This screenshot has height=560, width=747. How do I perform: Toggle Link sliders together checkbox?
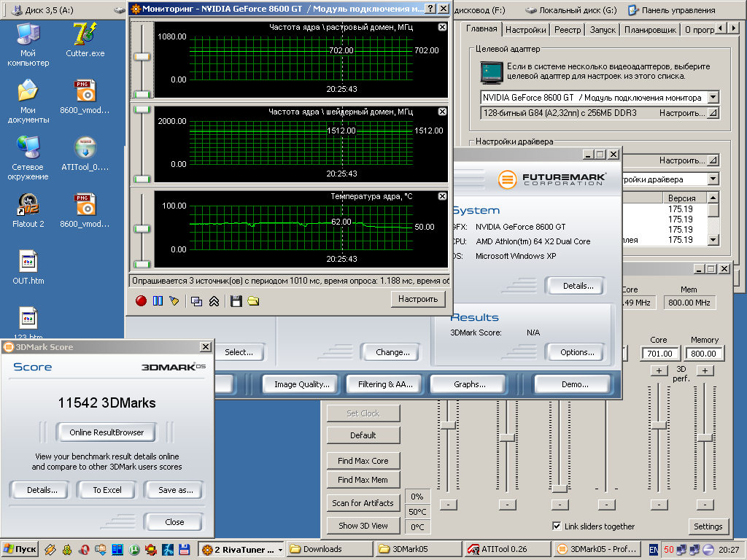pyautogui.click(x=557, y=526)
